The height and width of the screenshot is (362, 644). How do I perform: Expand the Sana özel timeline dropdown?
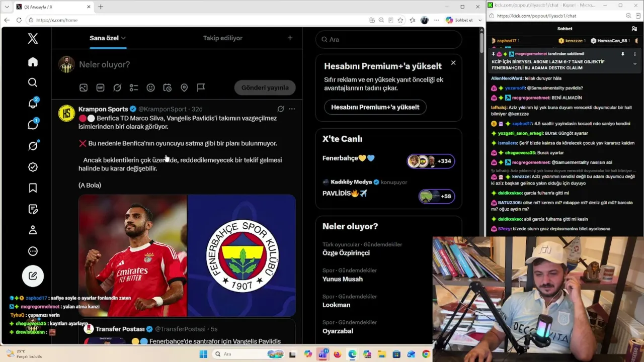(x=123, y=38)
